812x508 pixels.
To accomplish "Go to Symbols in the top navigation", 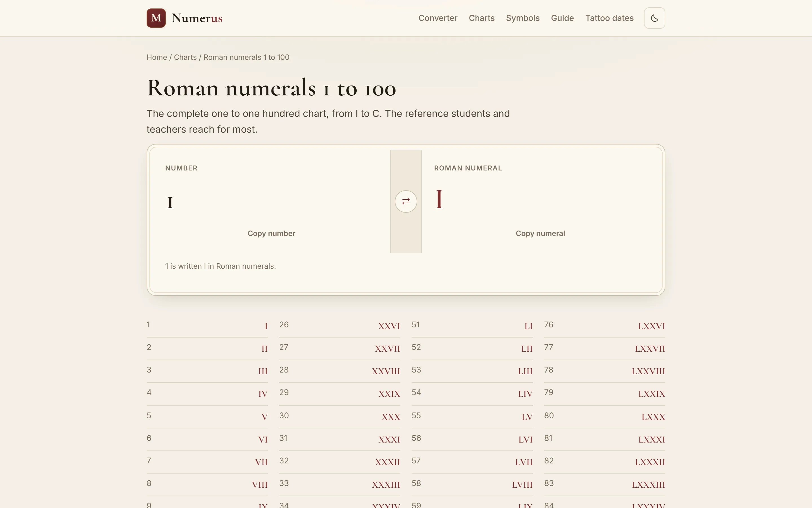I will point(522,18).
